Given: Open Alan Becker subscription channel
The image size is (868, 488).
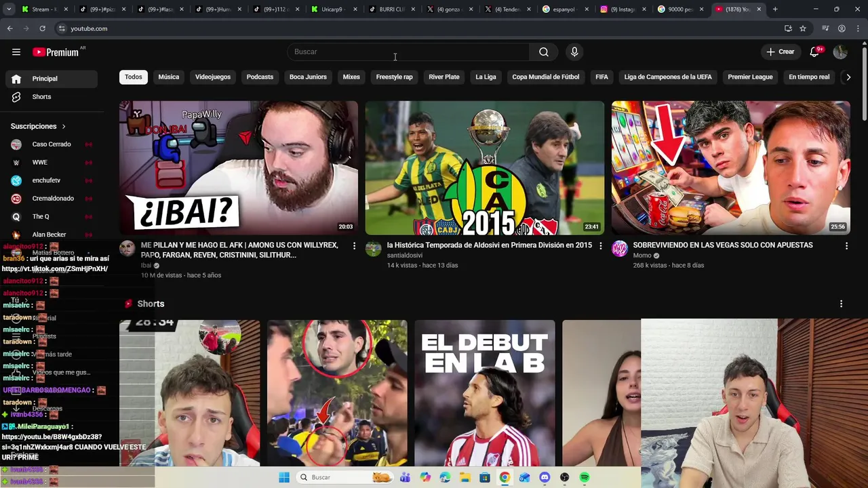Looking at the screenshot, I should (52, 235).
